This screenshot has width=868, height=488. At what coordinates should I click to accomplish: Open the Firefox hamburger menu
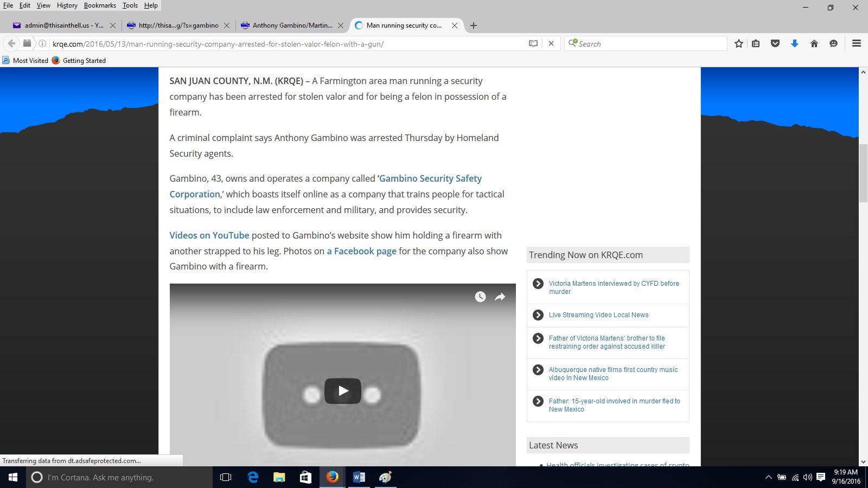pyautogui.click(x=857, y=43)
